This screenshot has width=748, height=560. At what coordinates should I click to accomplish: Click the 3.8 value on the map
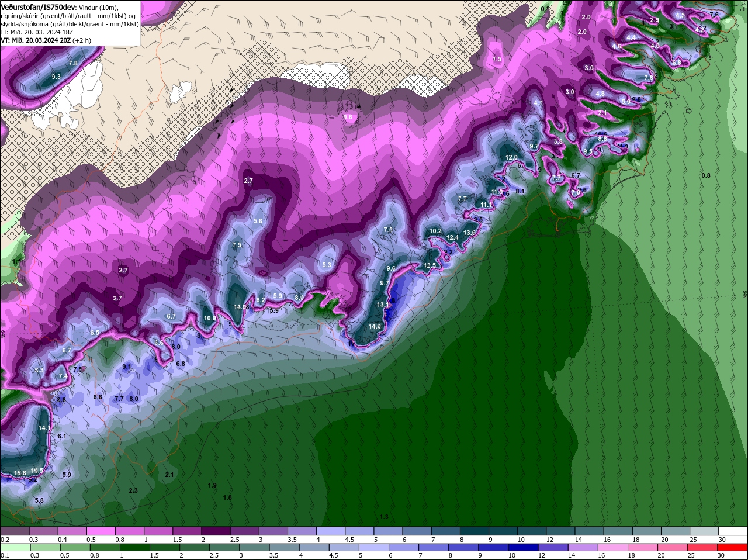click(558, 141)
